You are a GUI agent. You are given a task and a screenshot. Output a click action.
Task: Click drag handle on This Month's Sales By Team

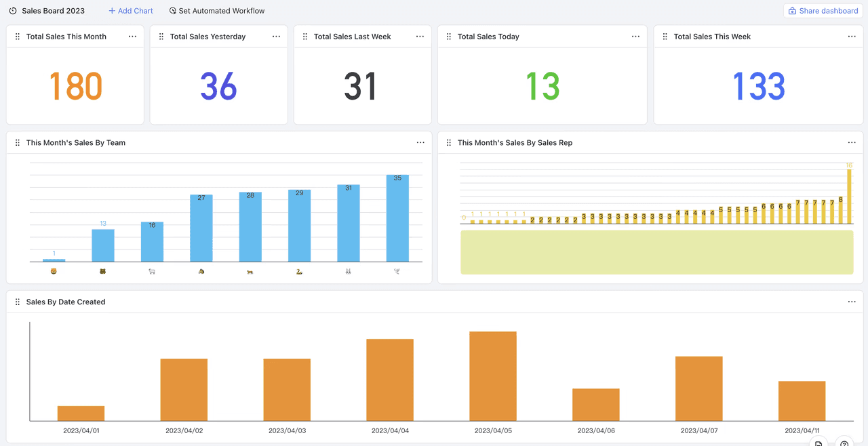(18, 143)
